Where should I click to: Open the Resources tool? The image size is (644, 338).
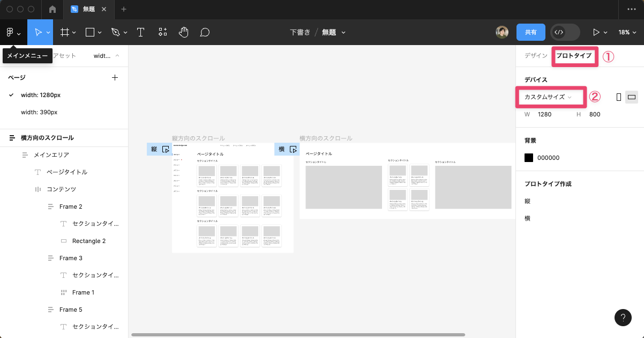[x=163, y=32]
